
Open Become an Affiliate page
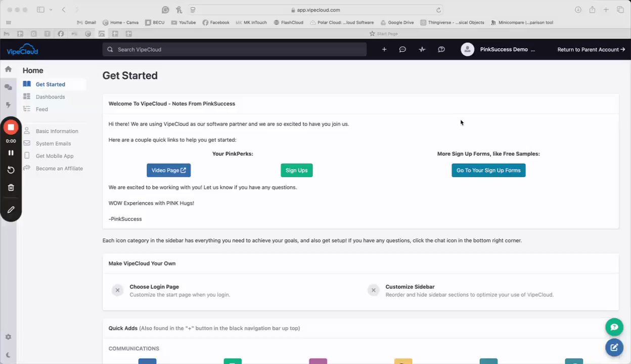coord(59,168)
